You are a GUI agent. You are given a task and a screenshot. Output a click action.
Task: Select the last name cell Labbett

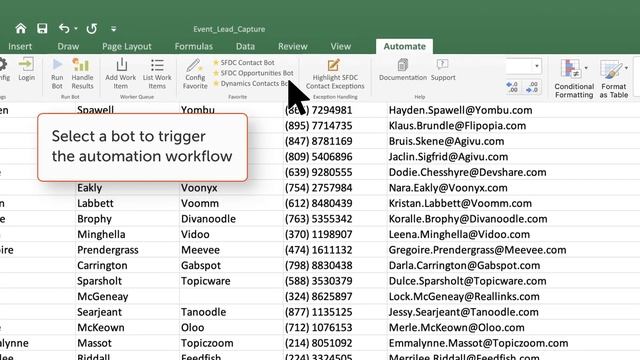tap(95, 203)
